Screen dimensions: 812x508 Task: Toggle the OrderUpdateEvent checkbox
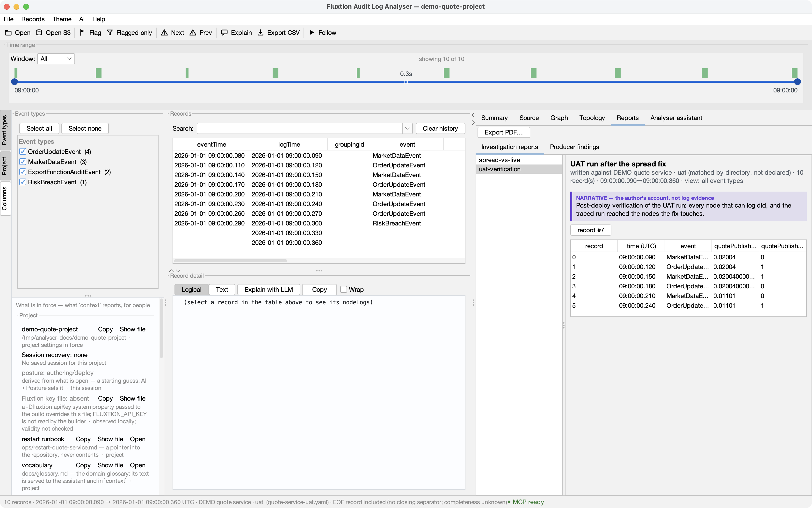coord(23,152)
